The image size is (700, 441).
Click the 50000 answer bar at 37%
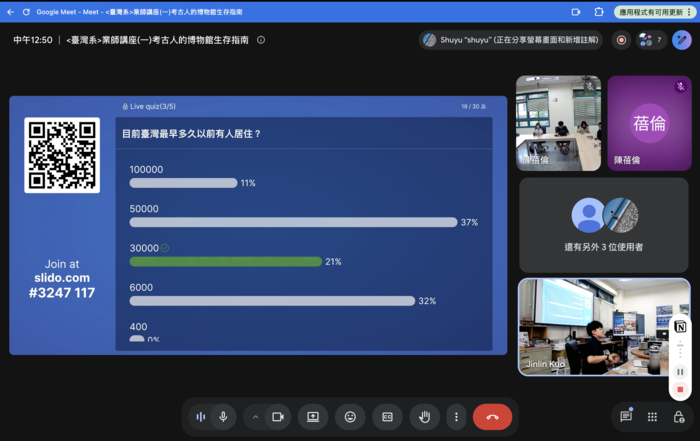pyautogui.click(x=293, y=222)
